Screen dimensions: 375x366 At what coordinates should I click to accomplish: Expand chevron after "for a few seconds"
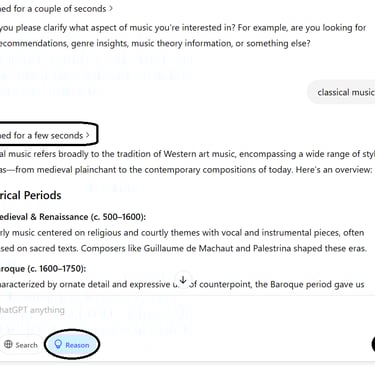tap(87, 135)
